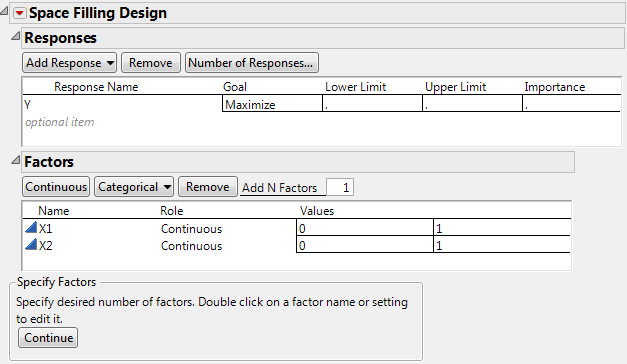
Task: Click the Upper Limit column header
Action: (455, 87)
